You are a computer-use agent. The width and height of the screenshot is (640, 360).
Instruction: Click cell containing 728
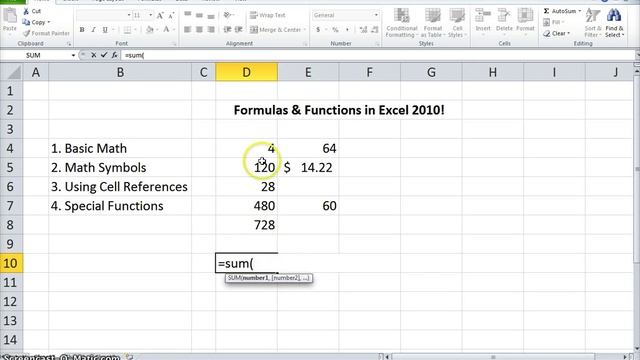247,225
